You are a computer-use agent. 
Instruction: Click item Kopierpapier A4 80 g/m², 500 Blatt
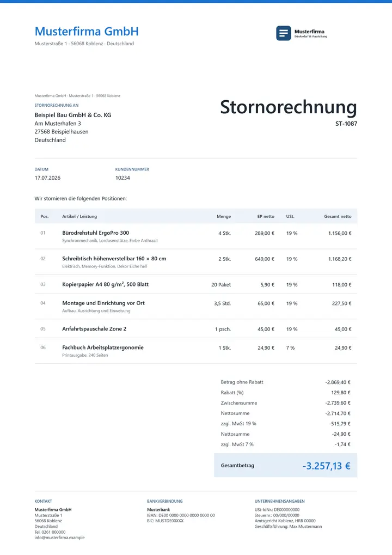click(106, 284)
